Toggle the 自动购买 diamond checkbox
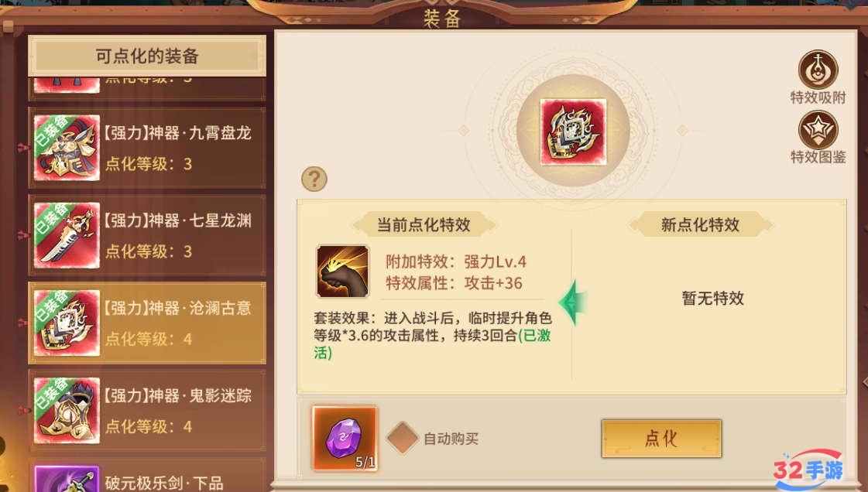Image resolution: width=868 pixels, height=492 pixels. [x=403, y=438]
